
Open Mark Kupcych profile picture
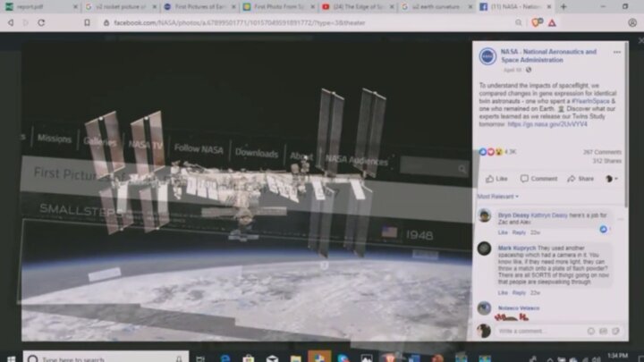pos(484,248)
